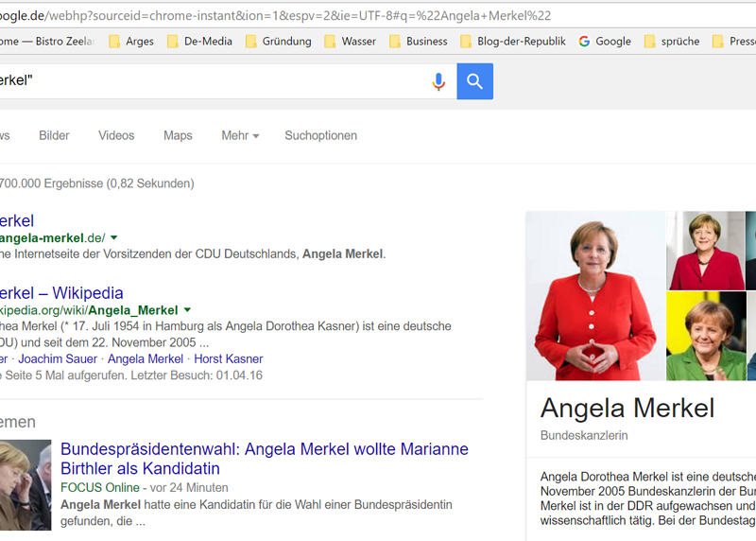This screenshot has height=541, width=756.
Task: Expand the Mehr dropdown menu
Action: click(240, 136)
